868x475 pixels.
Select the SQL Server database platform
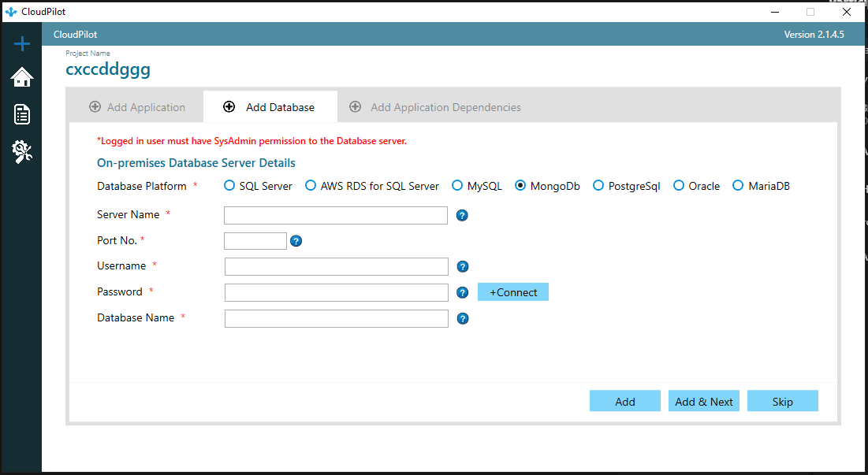pyautogui.click(x=229, y=186)
